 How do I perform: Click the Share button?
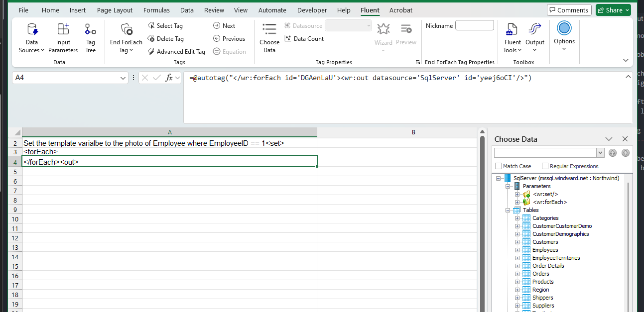[613, 10]
